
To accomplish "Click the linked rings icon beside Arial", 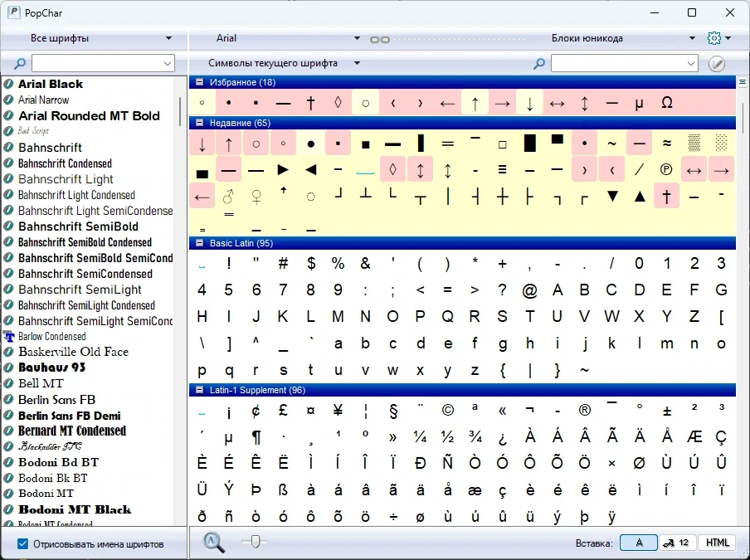I will [x=380, y=40].
